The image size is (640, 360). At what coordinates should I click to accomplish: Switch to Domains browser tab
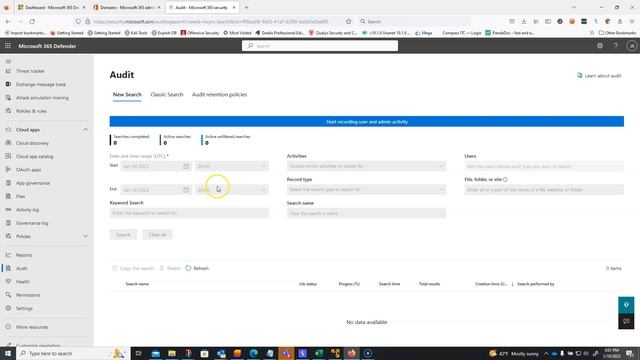(127, 7)
